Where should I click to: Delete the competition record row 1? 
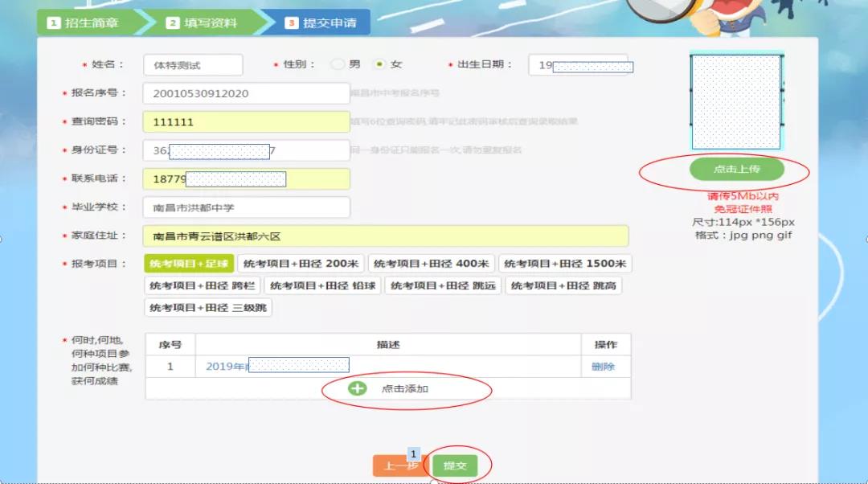click(x=603, y=366)
